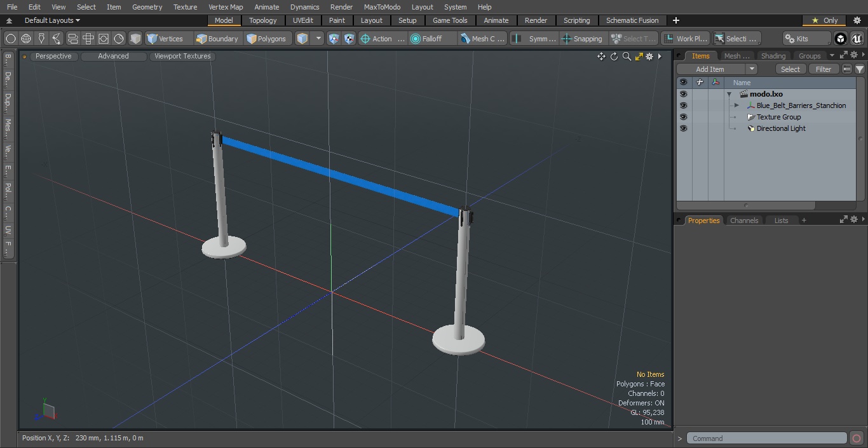
Task: Click the viewport zoom magnifier icon
Action: tap(627, 57)
